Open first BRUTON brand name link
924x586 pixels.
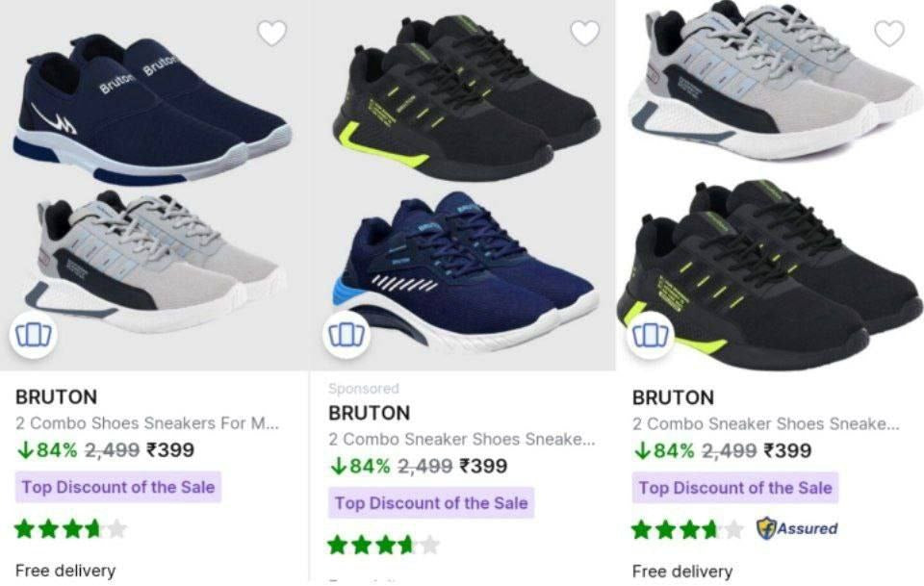(x=56, y=396)
